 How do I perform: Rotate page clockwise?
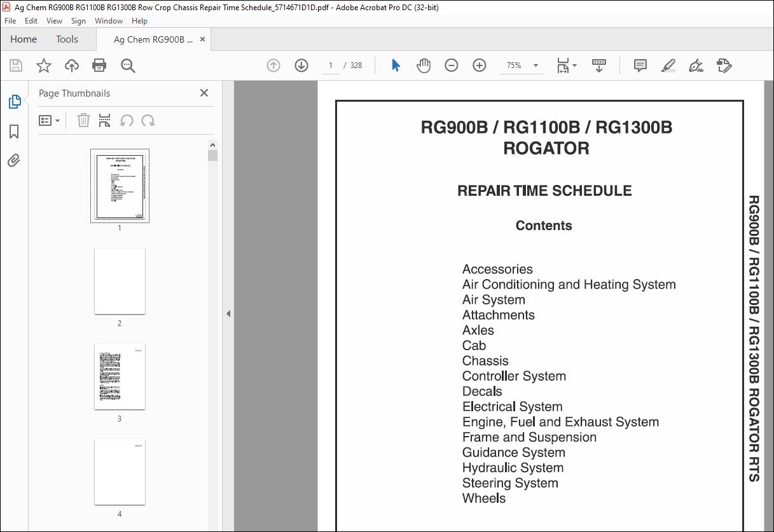tap(148, 120)
